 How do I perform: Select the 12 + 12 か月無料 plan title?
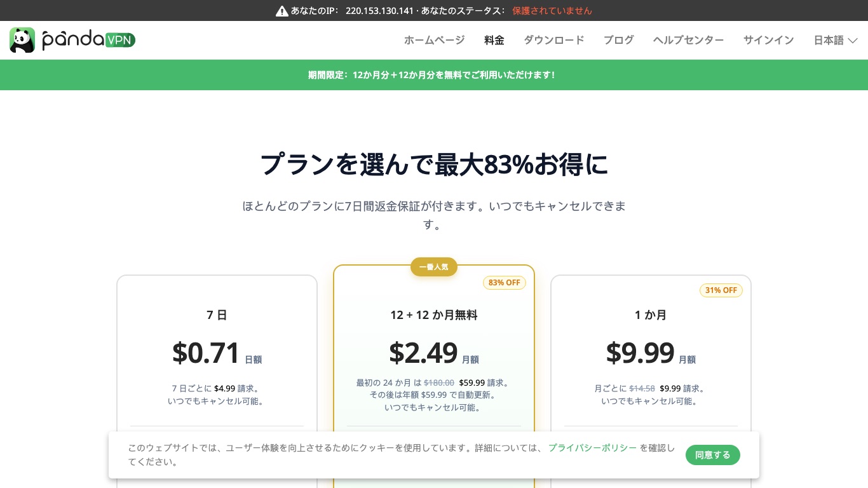point(434,315)
